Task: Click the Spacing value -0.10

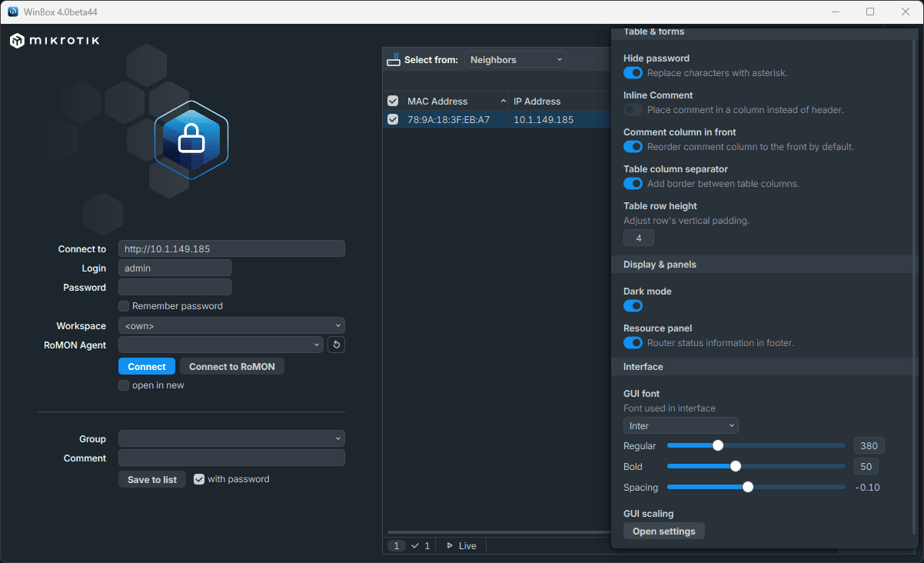Action: 867,488
